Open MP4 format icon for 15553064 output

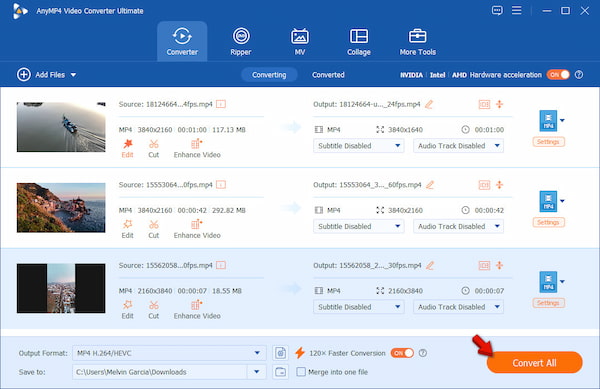pyautogui.click(x=548, y=201)
